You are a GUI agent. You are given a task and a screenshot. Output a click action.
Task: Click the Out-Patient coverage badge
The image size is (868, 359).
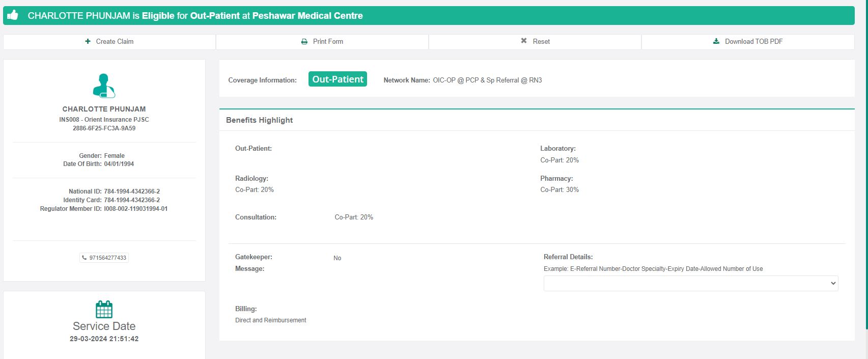338,79
